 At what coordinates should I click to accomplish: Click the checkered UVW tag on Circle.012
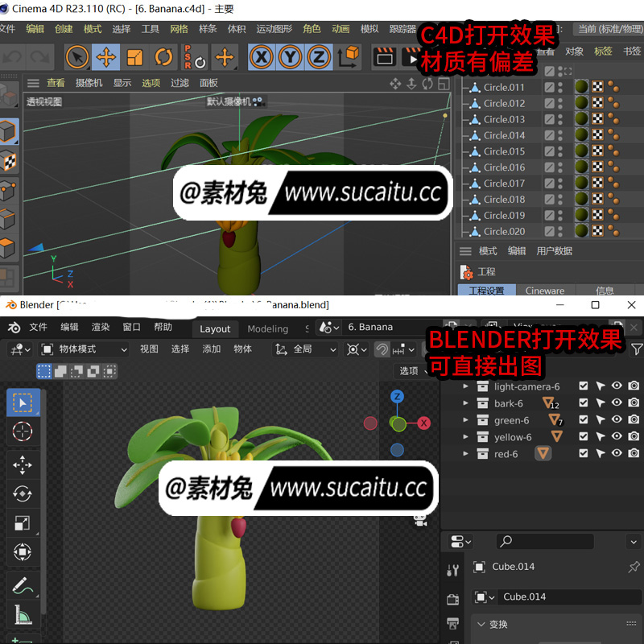[597, 103]
